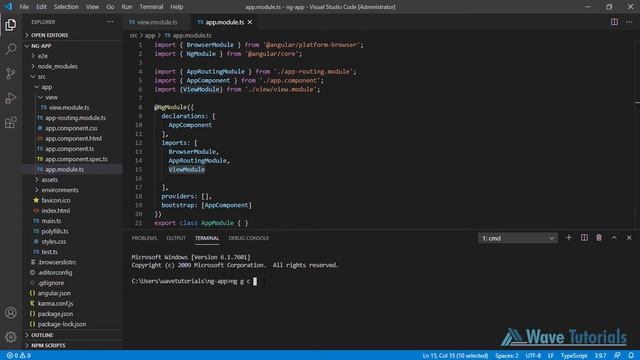Viewport: 640px width, 360px height.
Task: Open the notifications bell in status bar
Action: click(631, 356)
